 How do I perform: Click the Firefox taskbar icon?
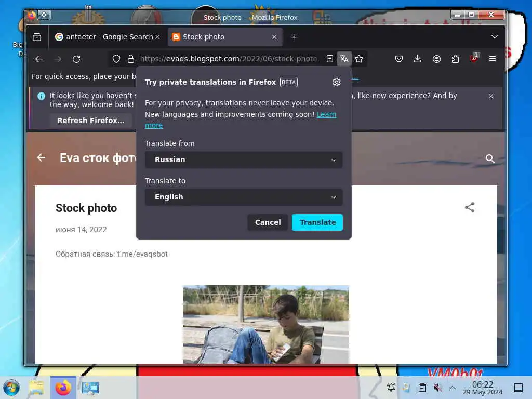(63, 388)
